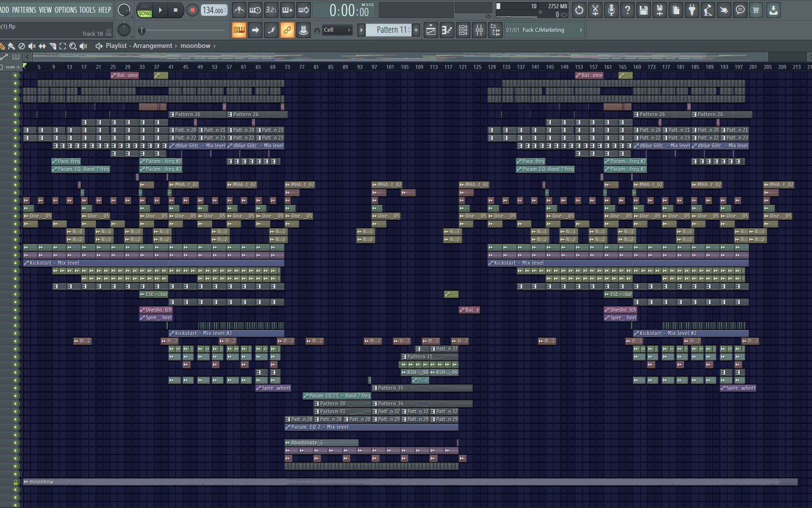Image resolution: width=812 pixels, height=508 pixels.
Task: Open the plugin picker plug icon
Action: click(692, 10)
